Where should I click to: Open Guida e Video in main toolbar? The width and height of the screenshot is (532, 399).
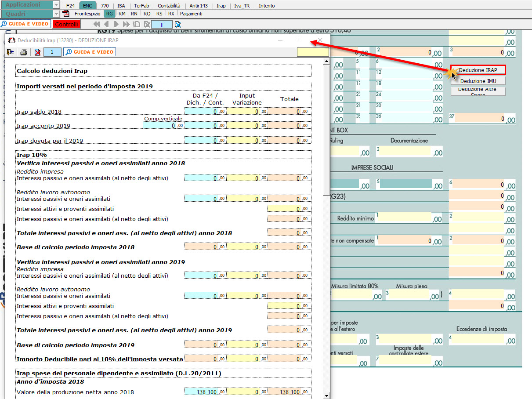25,24
